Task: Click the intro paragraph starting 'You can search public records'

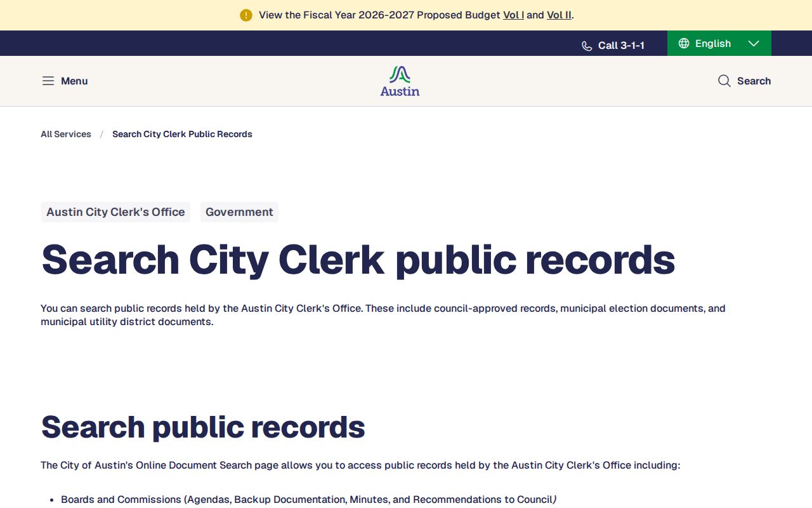Action: point(383,315)
